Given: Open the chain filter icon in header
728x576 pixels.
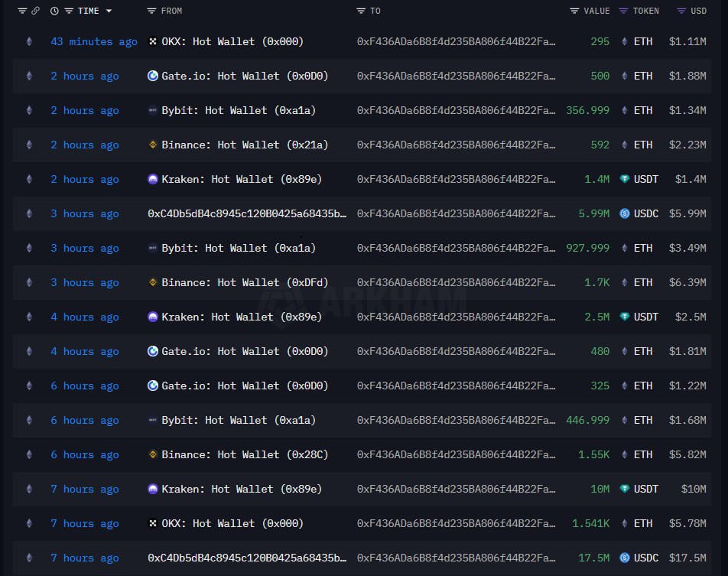Looking at the screenshot, I should coord(22,11).
